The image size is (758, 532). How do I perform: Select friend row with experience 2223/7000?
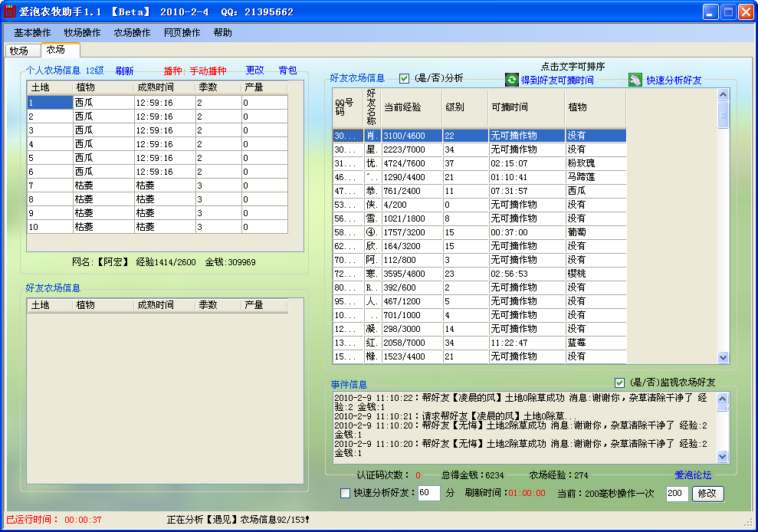click(480, 149)
